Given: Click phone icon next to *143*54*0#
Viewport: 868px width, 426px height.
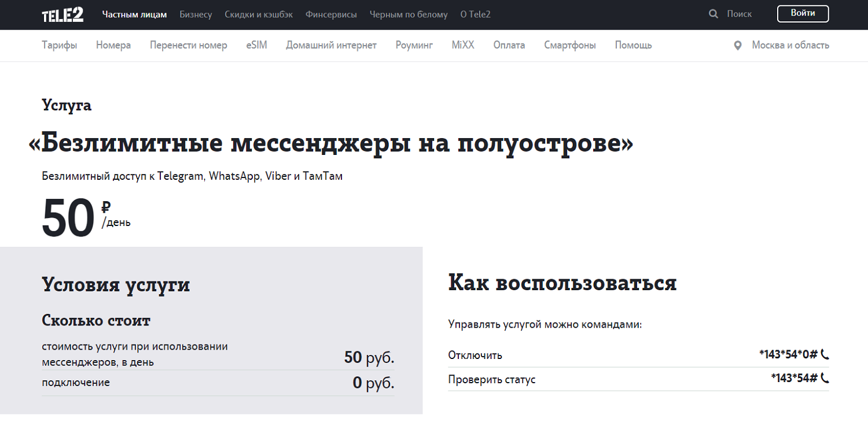Looking at the screenshot, I should 825,355.
